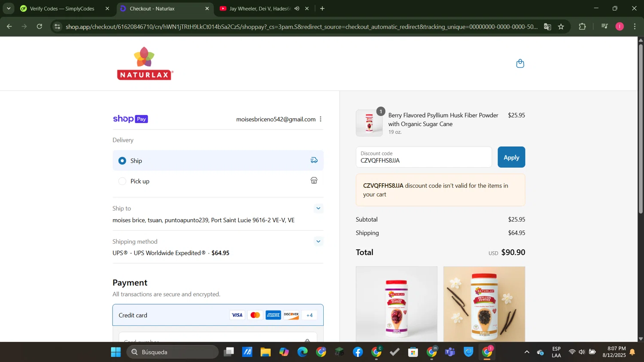
Task: Open the vanilla psyllium powder product image
Action: (484, 304)
